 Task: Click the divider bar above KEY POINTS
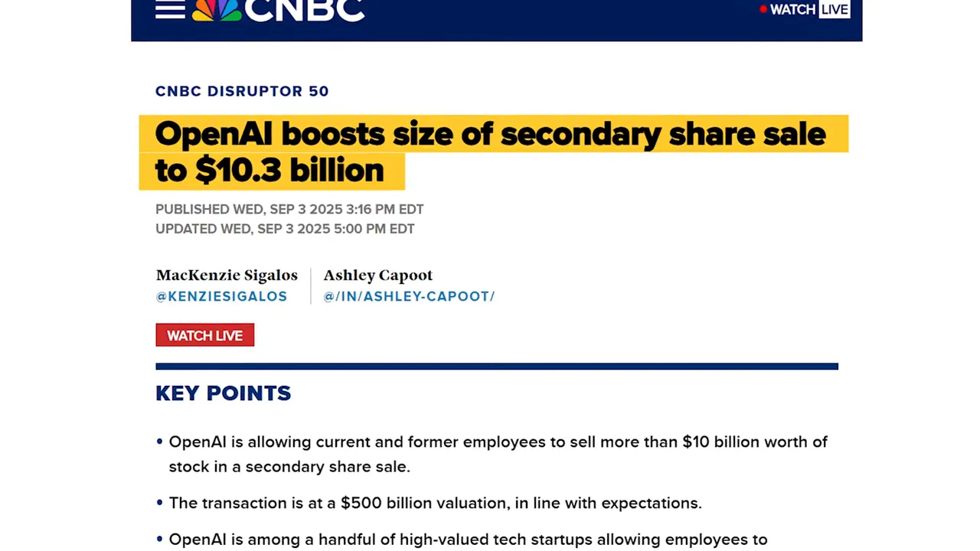click(x=497, y=366)
